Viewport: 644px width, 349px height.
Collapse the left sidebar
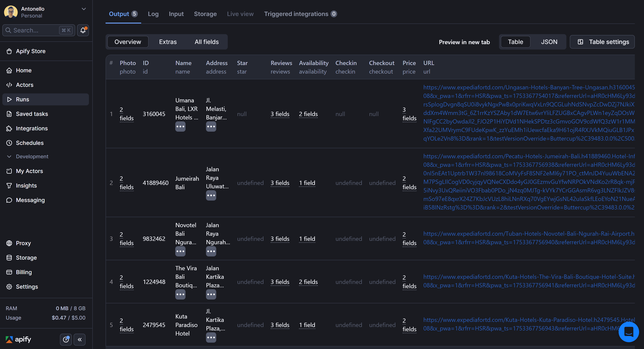tap(80, 339)
